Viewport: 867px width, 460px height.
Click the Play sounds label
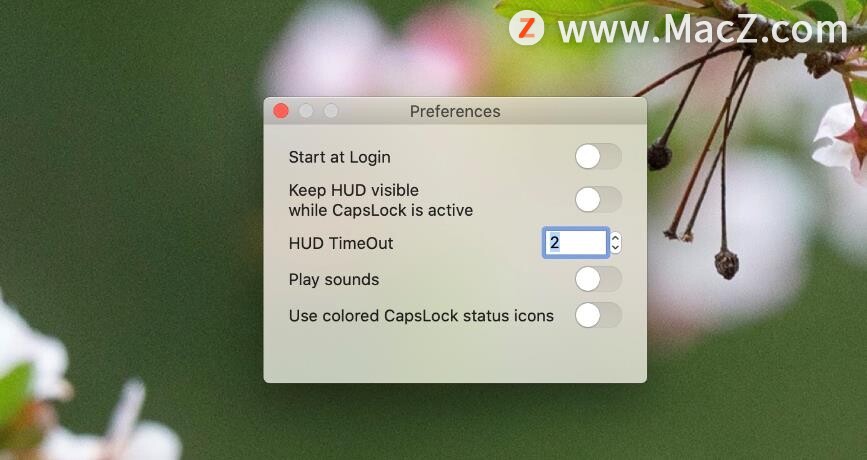click(334, 280)
